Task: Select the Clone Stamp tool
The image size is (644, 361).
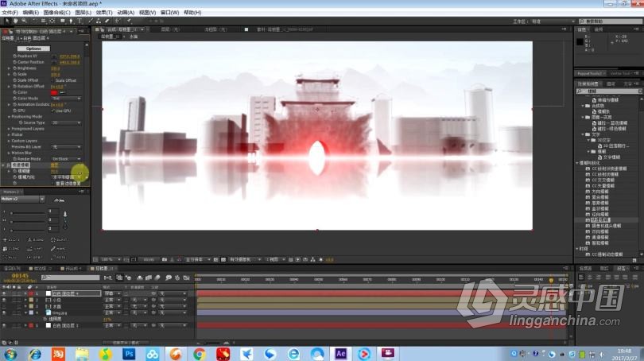Action: (x=99, y=21)
